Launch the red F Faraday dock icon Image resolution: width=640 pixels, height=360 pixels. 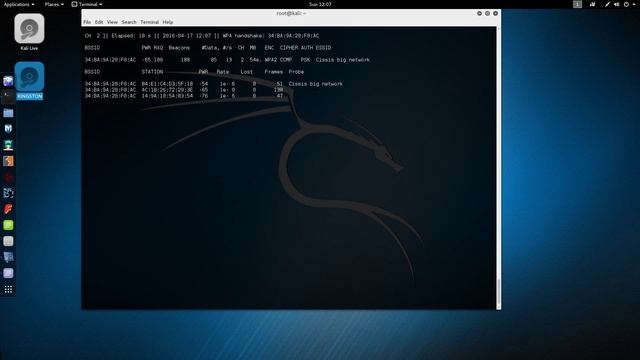coord(8,209)
